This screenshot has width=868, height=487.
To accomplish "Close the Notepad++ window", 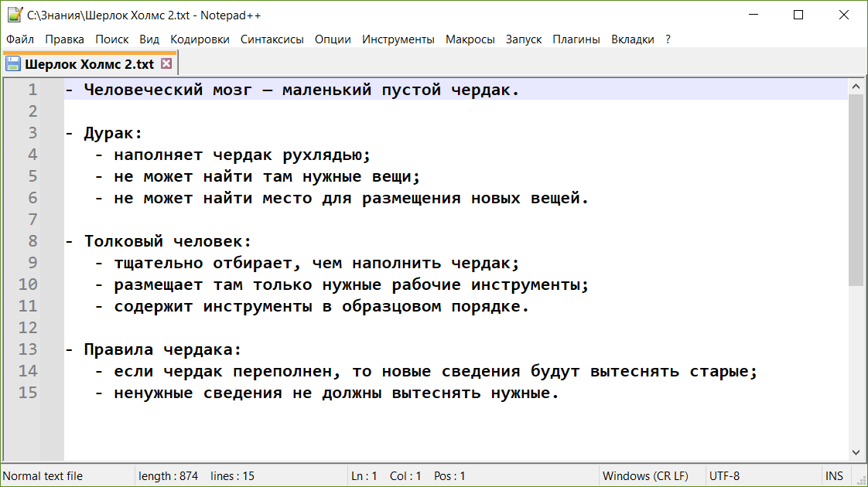I will coord(844,15).
